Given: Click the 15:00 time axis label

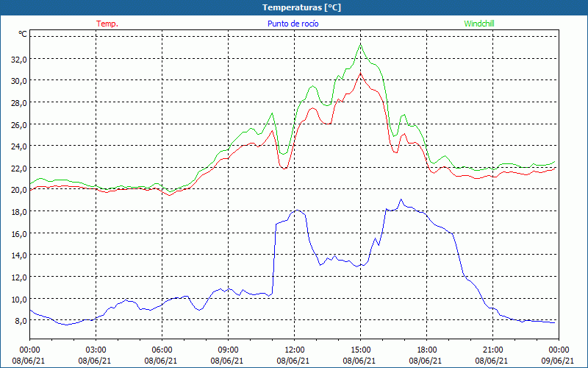Looking at the screenshot, I should coord(361,350).
